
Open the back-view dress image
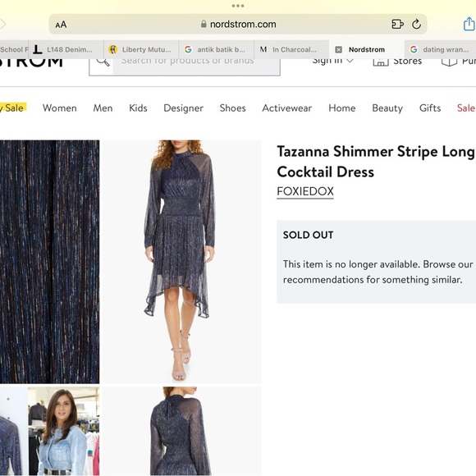181,431
